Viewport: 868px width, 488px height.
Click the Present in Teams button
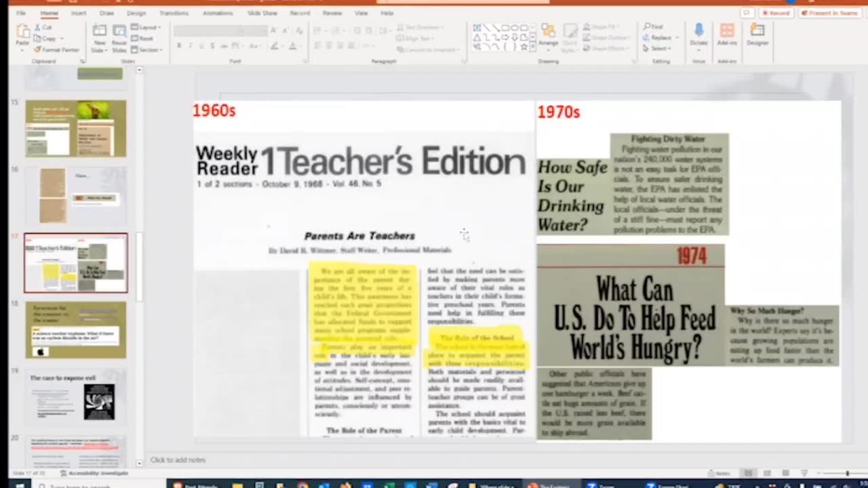[829, 13]
